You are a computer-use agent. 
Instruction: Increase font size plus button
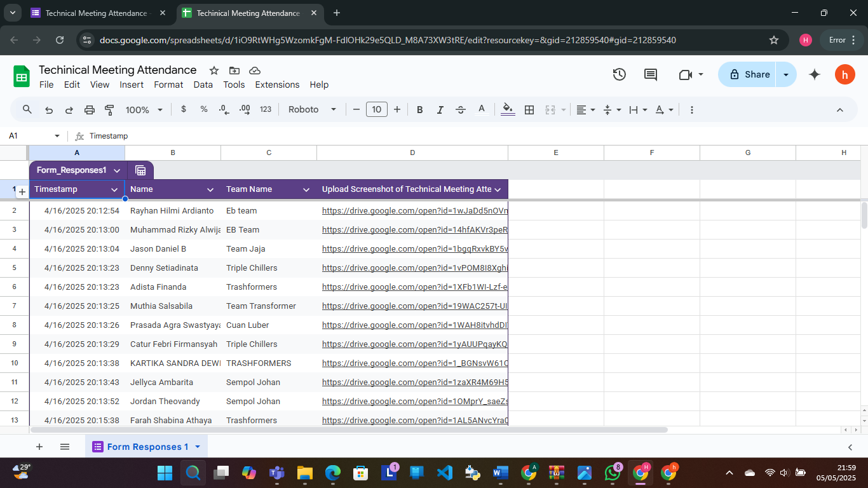pyautogui.click(x=397, y=110)
